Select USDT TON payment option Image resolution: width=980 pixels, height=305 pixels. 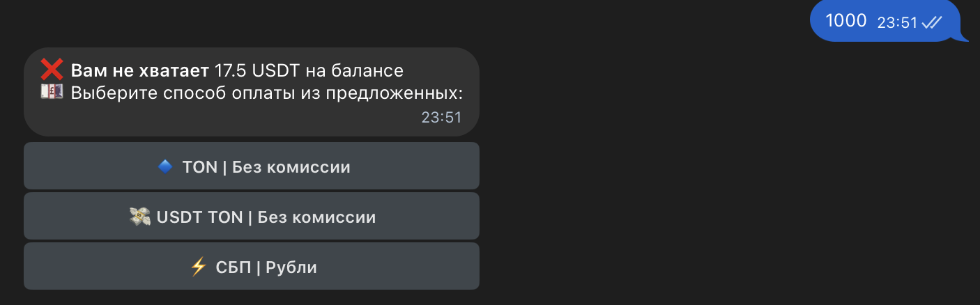click(251, 217)
